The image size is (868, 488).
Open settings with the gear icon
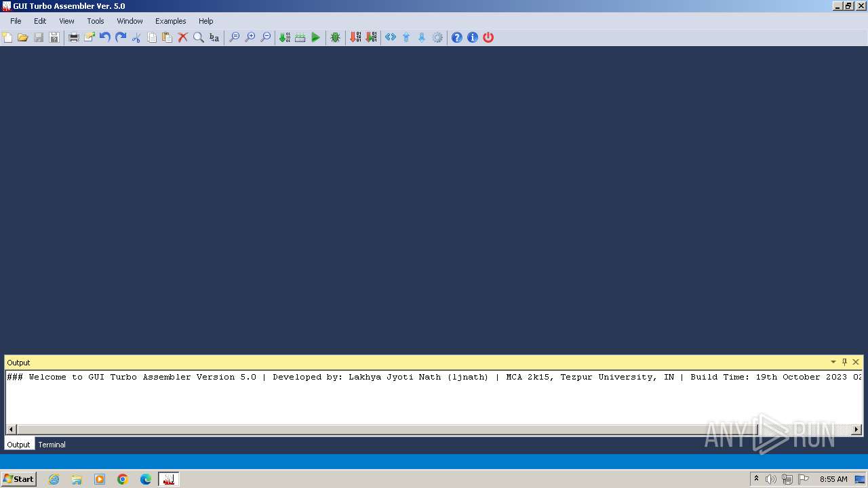pyautogui.click(x=437, y=37)
